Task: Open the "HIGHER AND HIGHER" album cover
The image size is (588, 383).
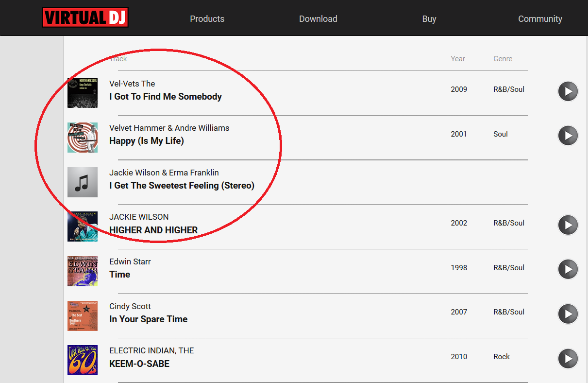Action: [83, 226]
